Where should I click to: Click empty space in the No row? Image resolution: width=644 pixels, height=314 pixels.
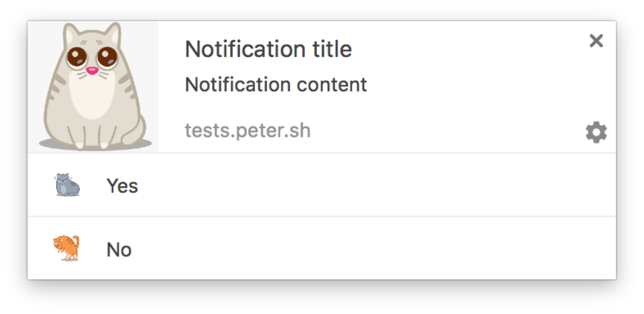(x=352, y=249)
